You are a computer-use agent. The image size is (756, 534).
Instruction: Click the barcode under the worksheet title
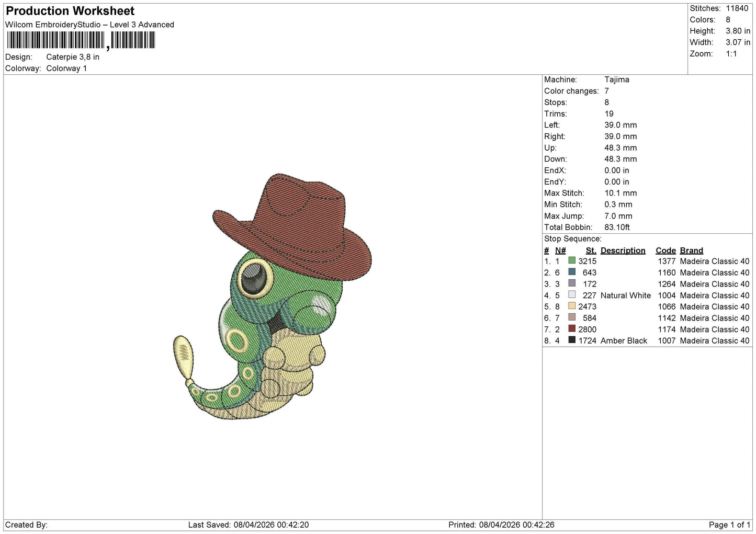click(x=81, y=40)
